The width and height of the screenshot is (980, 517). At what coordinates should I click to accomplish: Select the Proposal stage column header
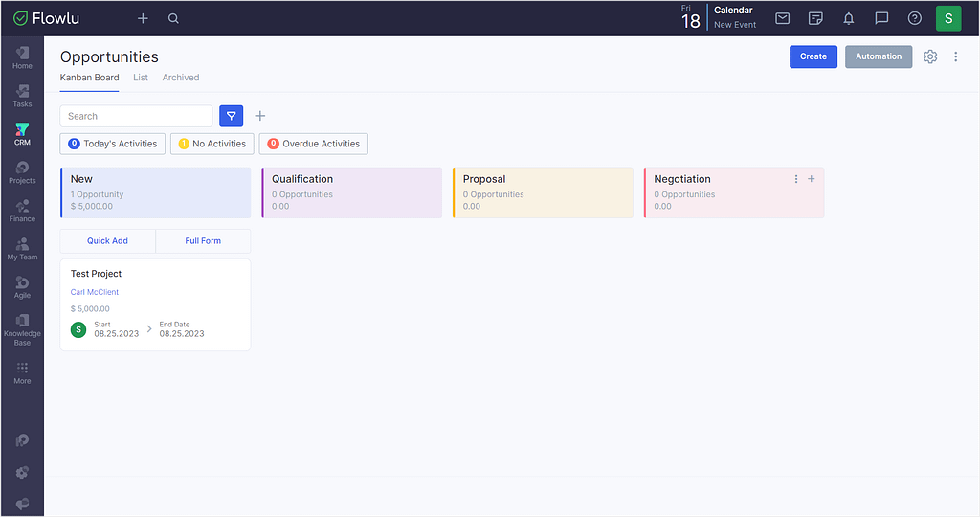click(x=544, y=192)
